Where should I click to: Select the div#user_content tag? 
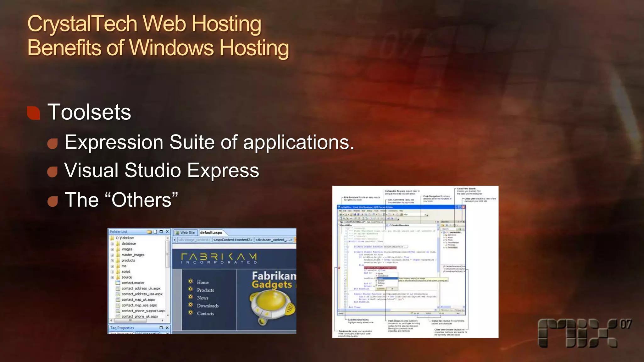point(274,240)
